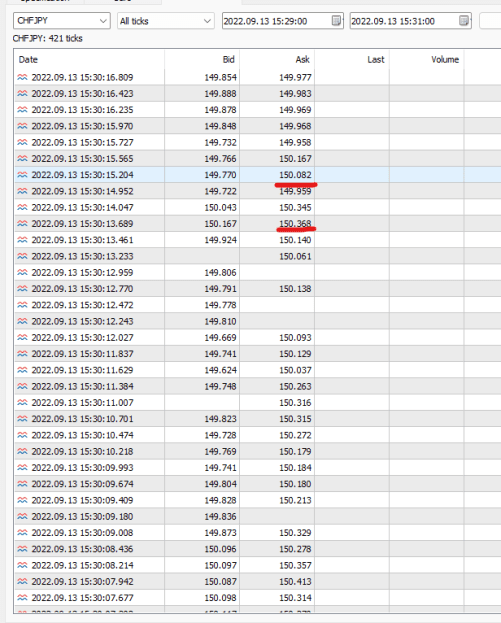Select the row timestamped 15:30:08.436

click(x=257, y=549)
